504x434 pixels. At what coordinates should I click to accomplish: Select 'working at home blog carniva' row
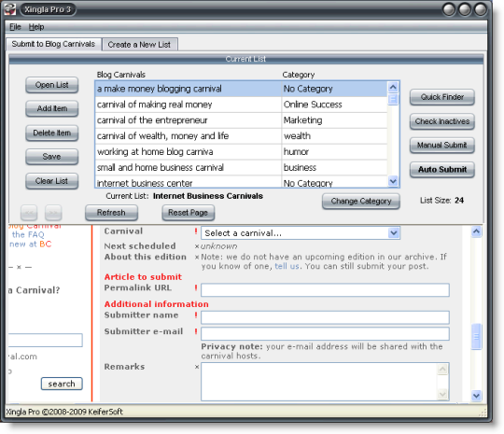241,152
